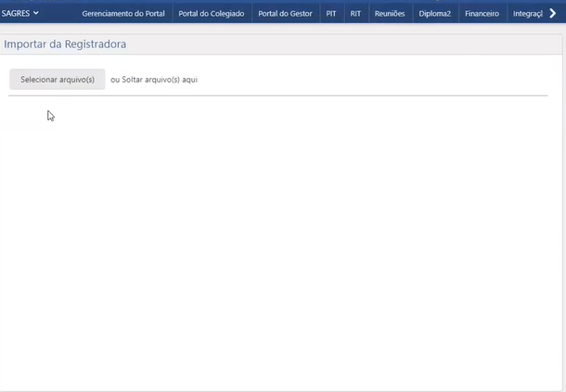
Task: Click the chevron arrow beside SAGRES
Action: [36, 14]
